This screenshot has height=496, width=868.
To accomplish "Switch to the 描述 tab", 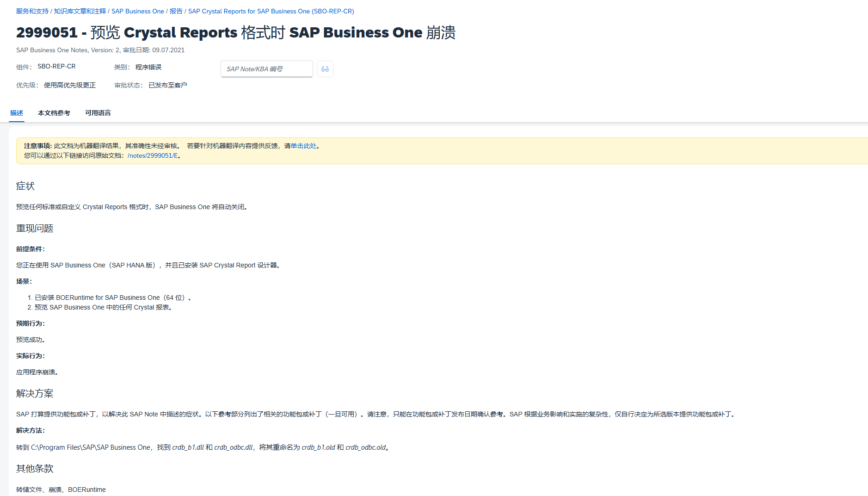I will (17, 113).
